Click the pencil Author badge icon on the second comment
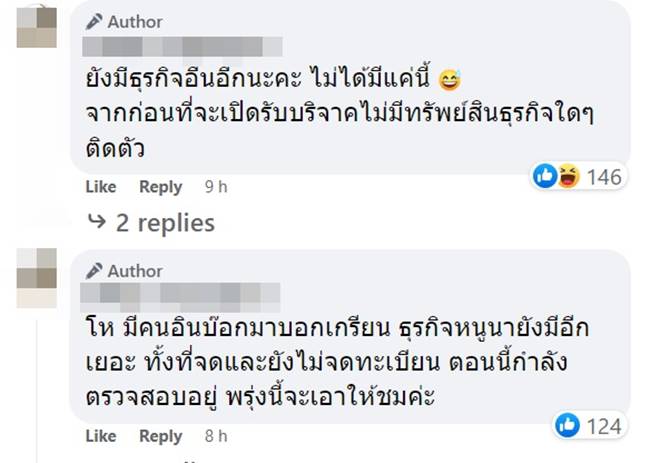 tap(94, 271)
